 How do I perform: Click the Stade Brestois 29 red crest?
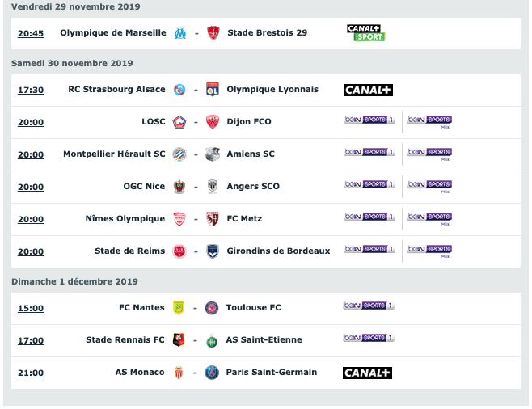pyautogui.click(x=213, y=33)
